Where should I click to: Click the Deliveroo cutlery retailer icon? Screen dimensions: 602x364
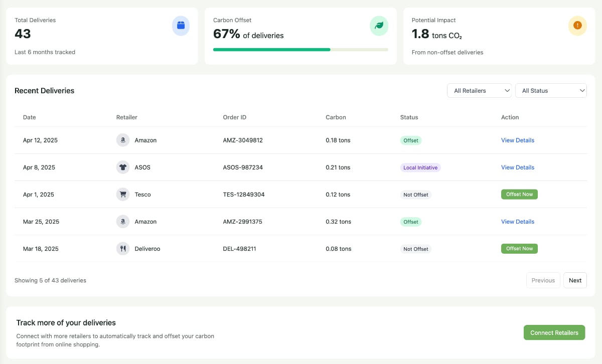(x=123, y=248)
